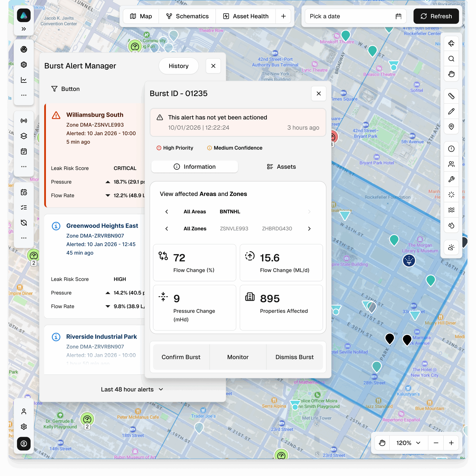Select the ZHBRDG430 zone option
The image size is (476, 476).
coord(277,229)
